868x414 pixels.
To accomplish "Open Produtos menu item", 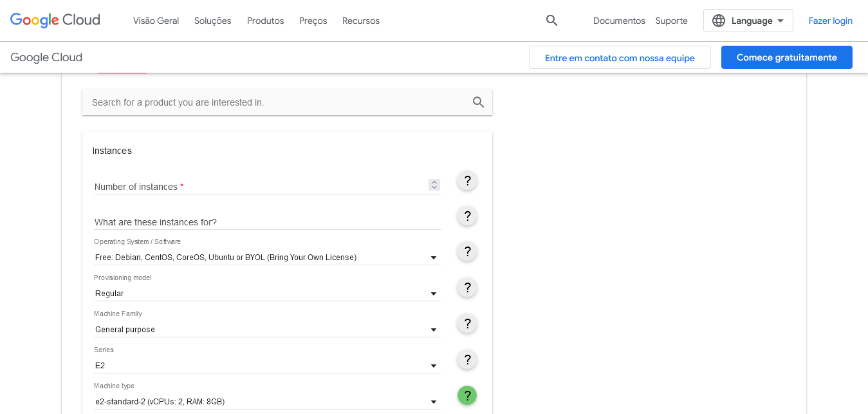I will 266,21.
